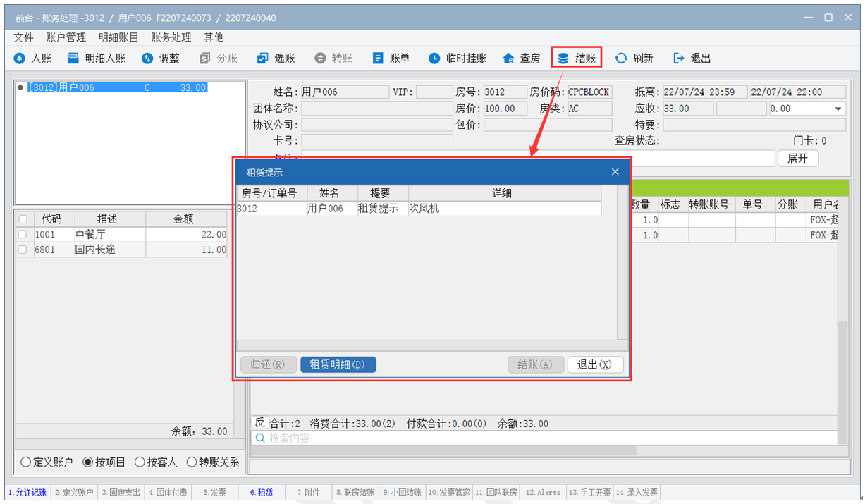Open the 账户管理 menu
Screen dimensions: 865x504
pos(66,37)
